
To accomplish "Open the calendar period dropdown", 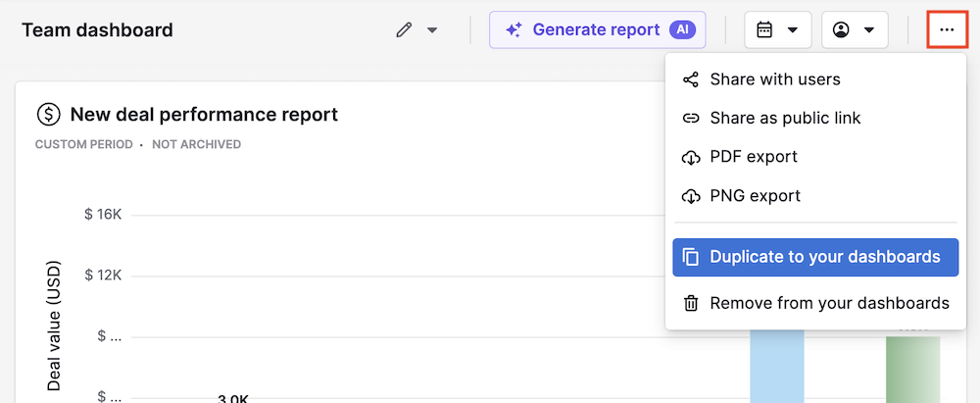I will 777,29.
